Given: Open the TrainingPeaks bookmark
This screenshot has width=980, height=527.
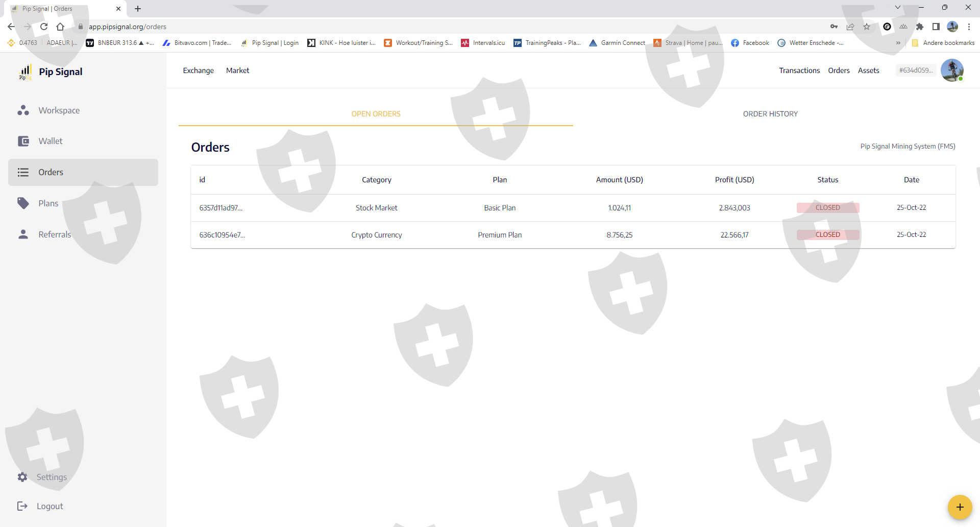Looking at the screenshot, I should coord(547,43).
